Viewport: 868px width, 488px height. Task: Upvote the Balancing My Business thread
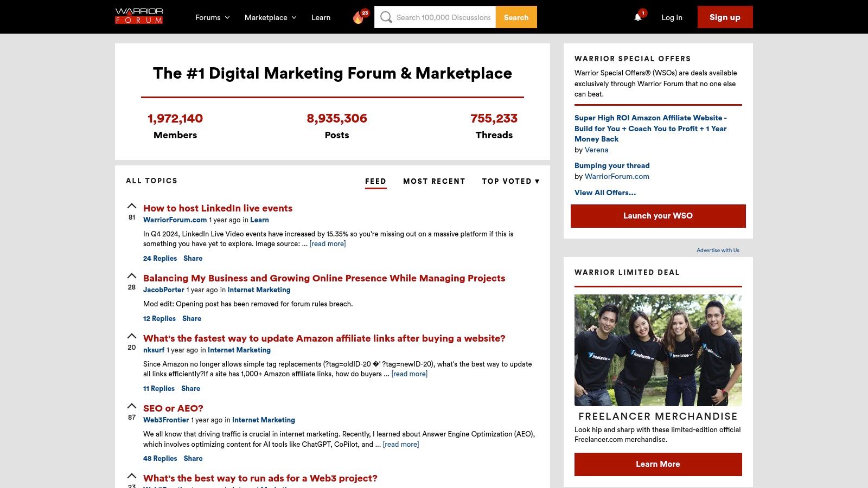click(131, 276)
